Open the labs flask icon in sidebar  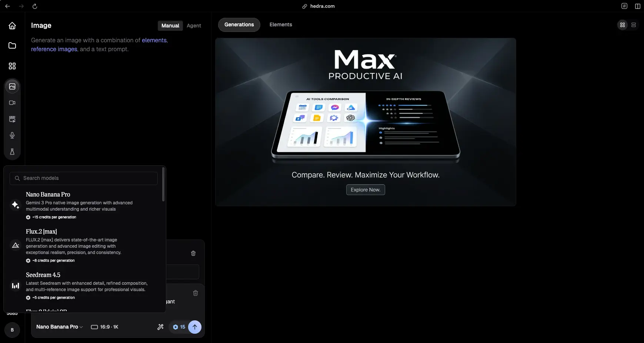click(x=12, y=152)
